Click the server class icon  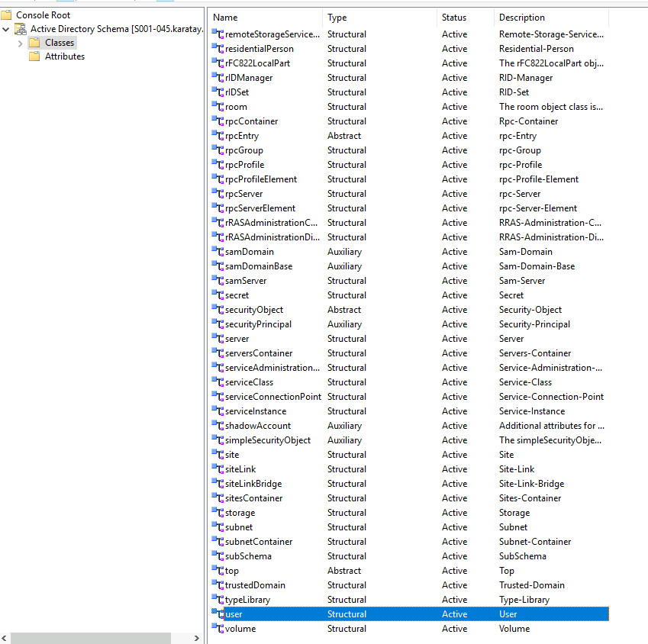coord(218,338)
